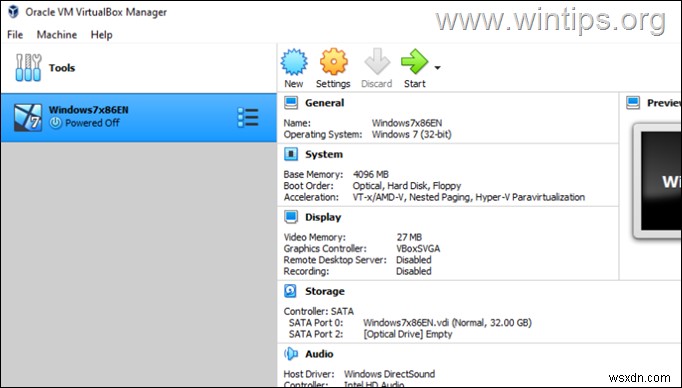Click the Recording Disabled value
682x388 pixels.
pyautogui.click(x=414, y=271)
